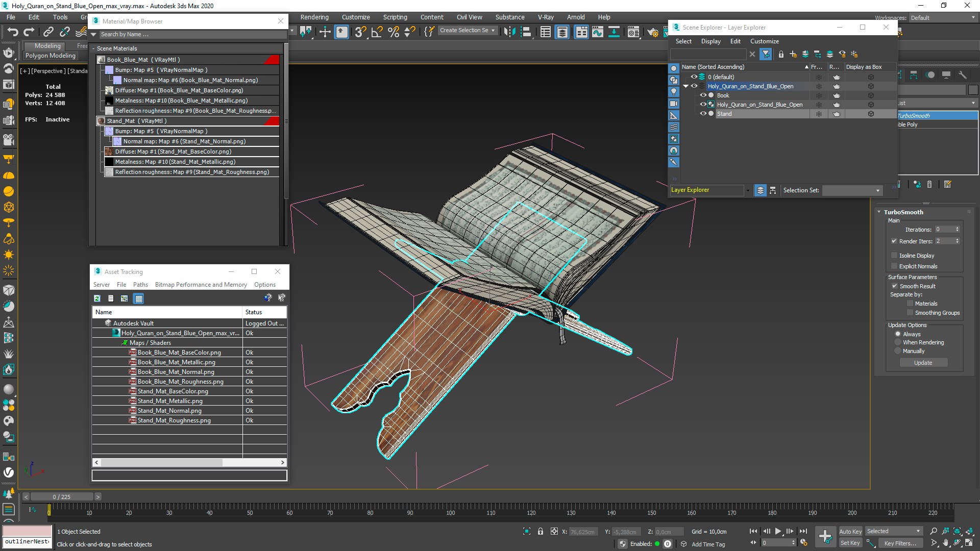Select the Link tool (chain icon)
Viewport: 980px width, 551px height.
point(48,32)
